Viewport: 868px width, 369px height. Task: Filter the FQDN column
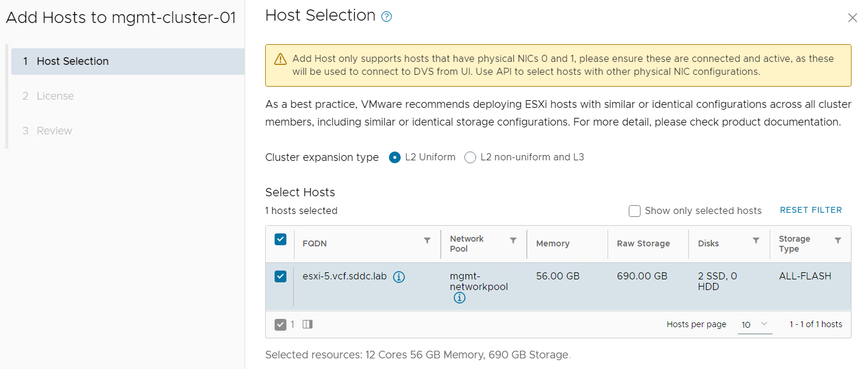pyautogui.click(x=427, y=240)
